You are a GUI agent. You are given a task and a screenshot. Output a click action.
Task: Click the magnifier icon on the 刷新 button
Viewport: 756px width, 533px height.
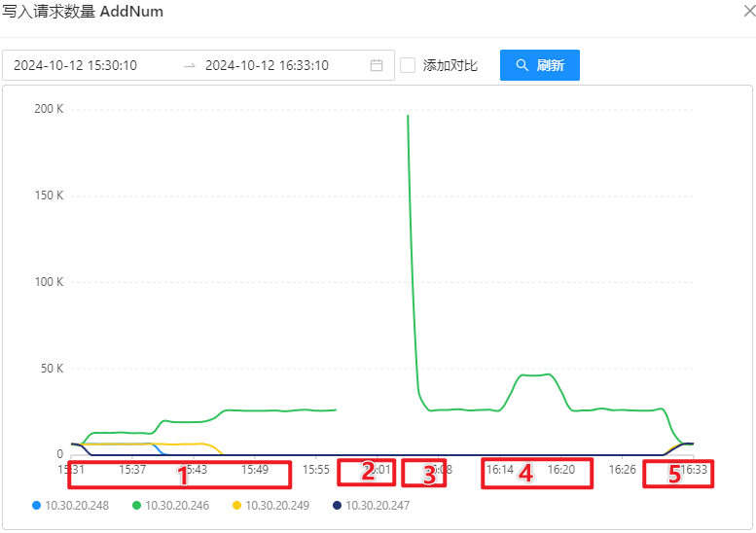pos(522,65)
